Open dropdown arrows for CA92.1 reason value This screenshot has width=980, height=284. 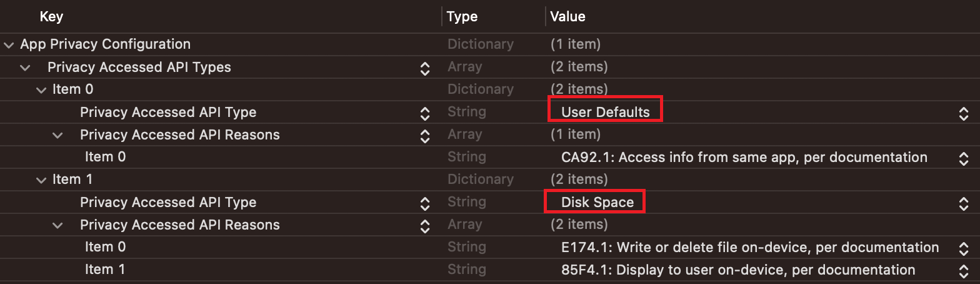click(x=964, y=158)
